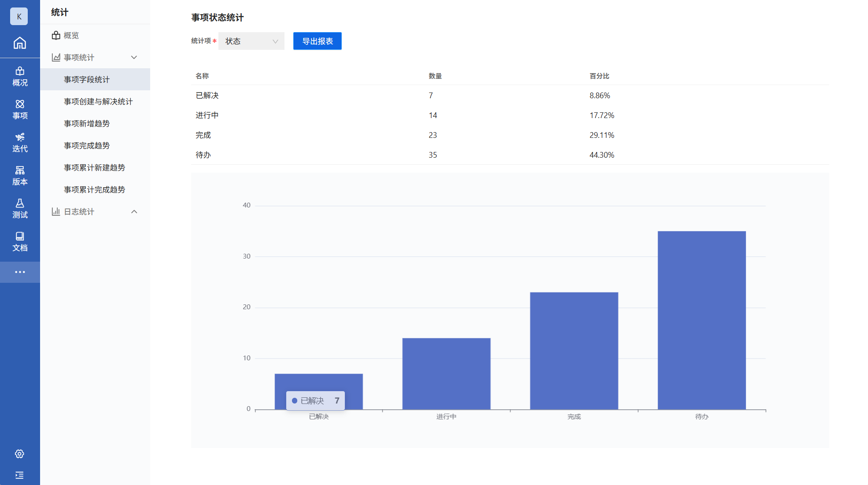Click the K project avatar
The width and height of the screenshot is (868, 485).
click(x=19, y=16)
